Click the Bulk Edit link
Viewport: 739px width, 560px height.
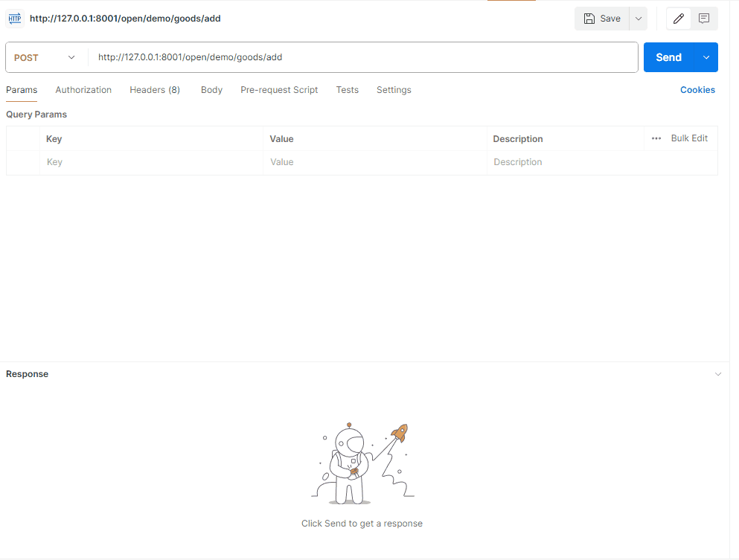tap(689, 138)
